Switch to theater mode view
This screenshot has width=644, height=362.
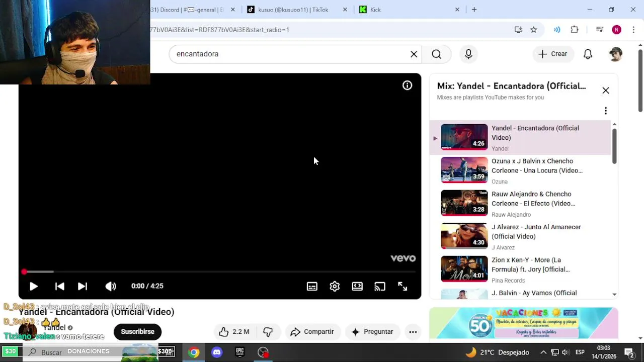click(357, 286)
